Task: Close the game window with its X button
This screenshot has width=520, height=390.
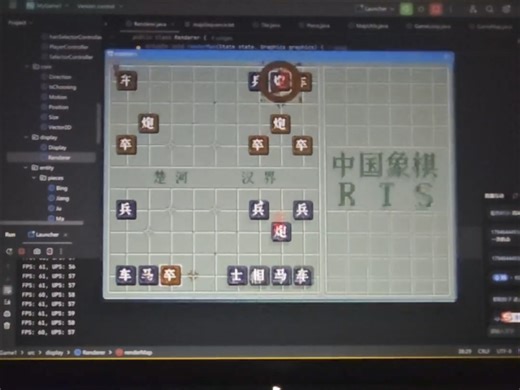Action: pyautogui.click(x=446, y=56)
